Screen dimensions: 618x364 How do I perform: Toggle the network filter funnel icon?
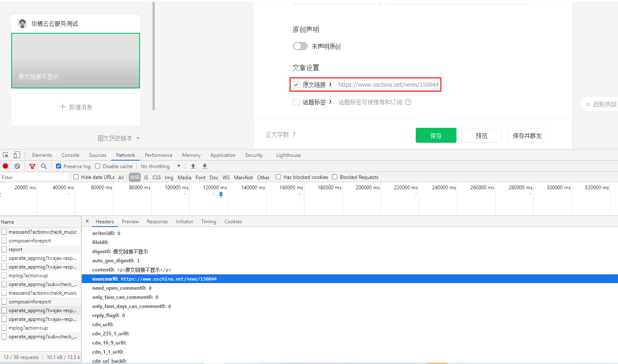pyautogui.click(x=32, y=166)
